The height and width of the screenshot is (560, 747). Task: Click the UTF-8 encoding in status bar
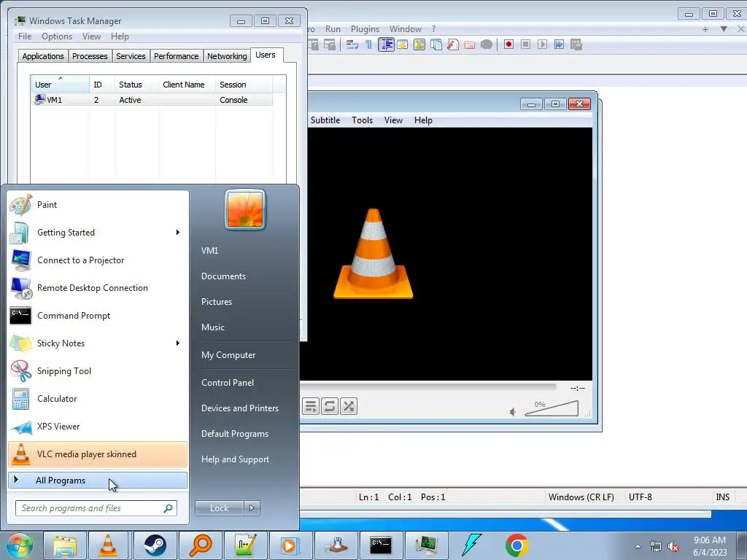click(640, 497)
